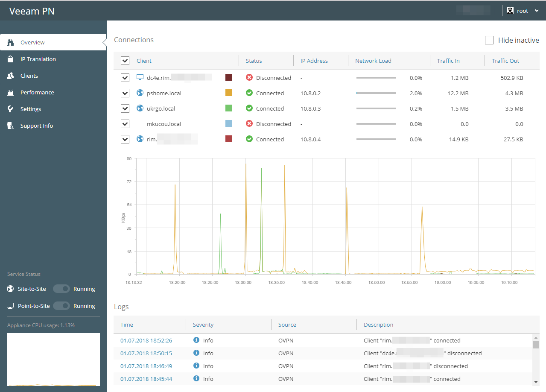Click the root user avatar icon
Image resolution: width=546 pixels, height=392 pixels.
510,11
